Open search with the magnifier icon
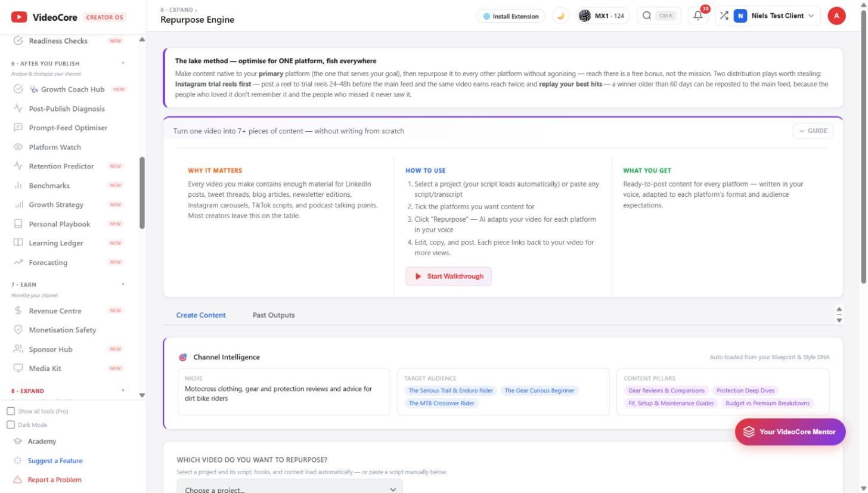868x493 pixels. click(x=646, y=16)
